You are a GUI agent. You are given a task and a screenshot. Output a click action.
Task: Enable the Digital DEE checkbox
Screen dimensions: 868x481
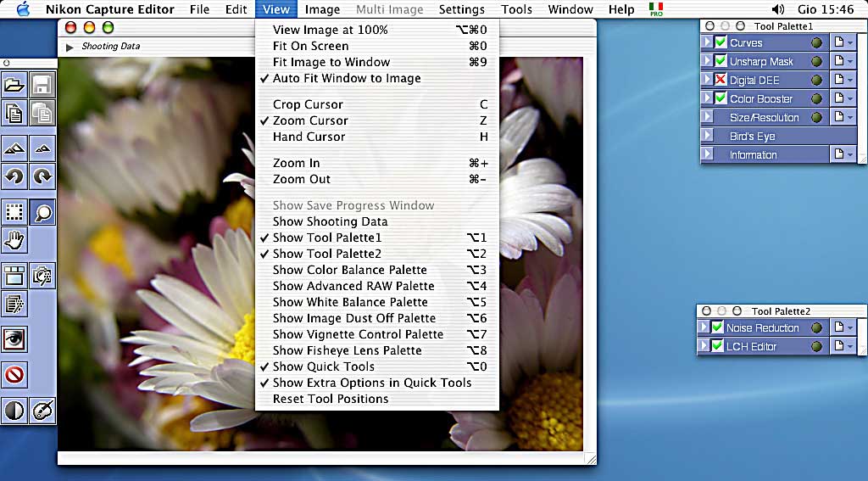721,80
